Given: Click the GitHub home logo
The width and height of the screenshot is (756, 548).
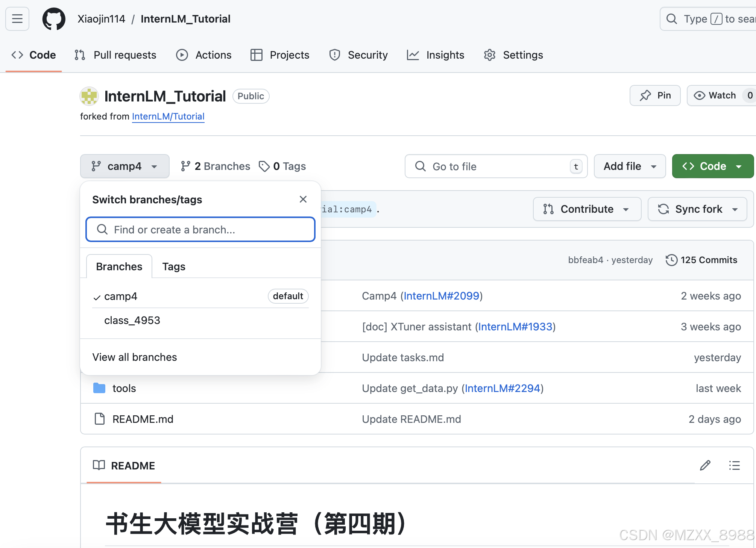Looking at the screenshot, I should click(x=54, y=19).
